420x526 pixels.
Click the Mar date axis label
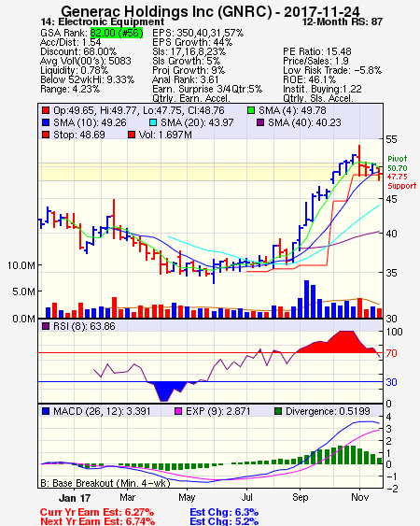coord(127,497)
